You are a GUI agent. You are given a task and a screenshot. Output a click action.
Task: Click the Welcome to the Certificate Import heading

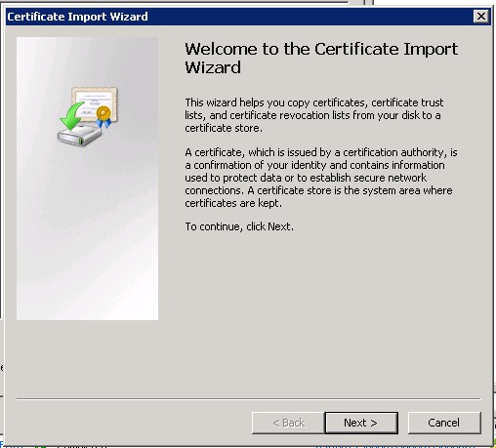(x=321, y=49)
